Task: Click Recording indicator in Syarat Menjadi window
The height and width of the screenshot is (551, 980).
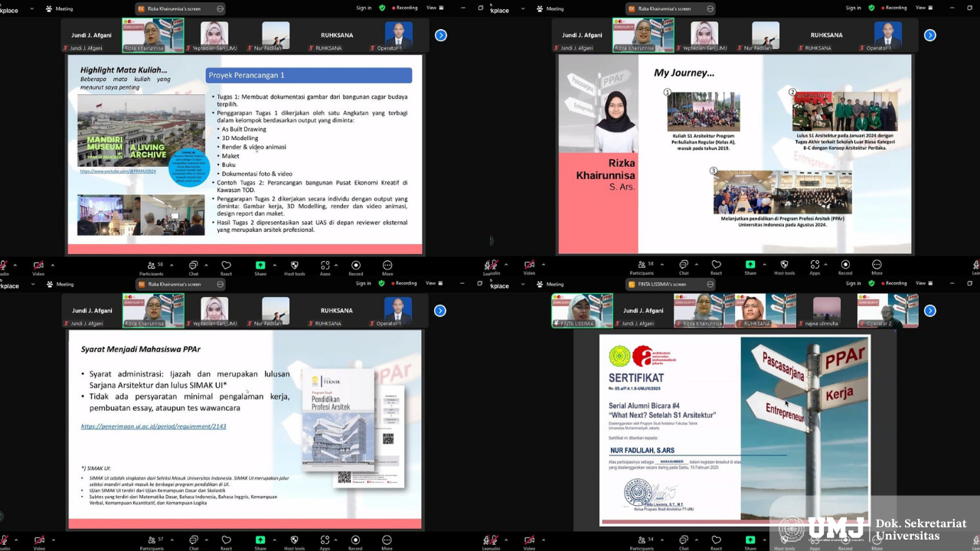Action: point(403,283)
